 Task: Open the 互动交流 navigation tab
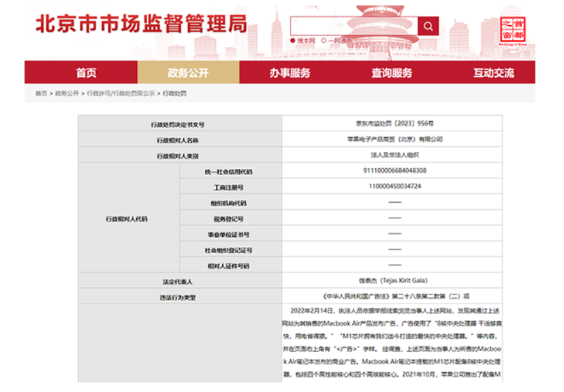[x=494, y=73]
